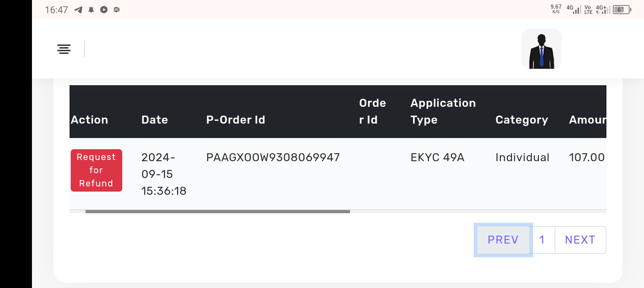Go to previous page with PREV
The width and height of the screenshot is (644, 288).
point(503,240)
